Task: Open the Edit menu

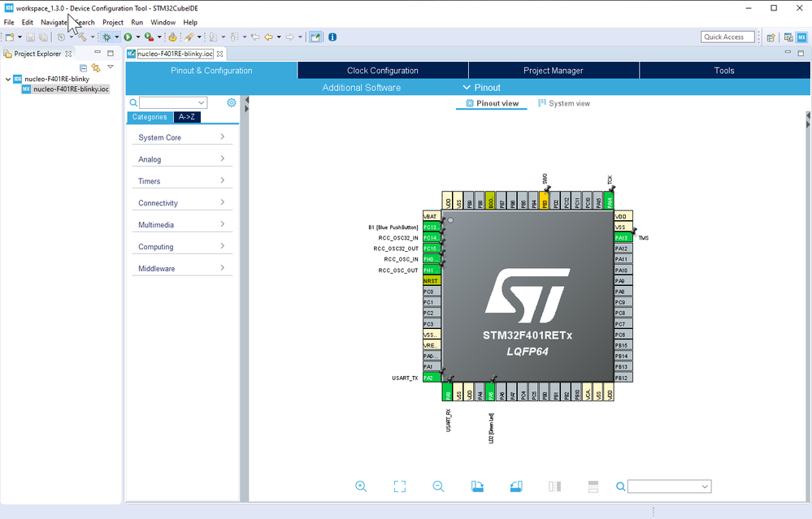Action: (28, 22)
